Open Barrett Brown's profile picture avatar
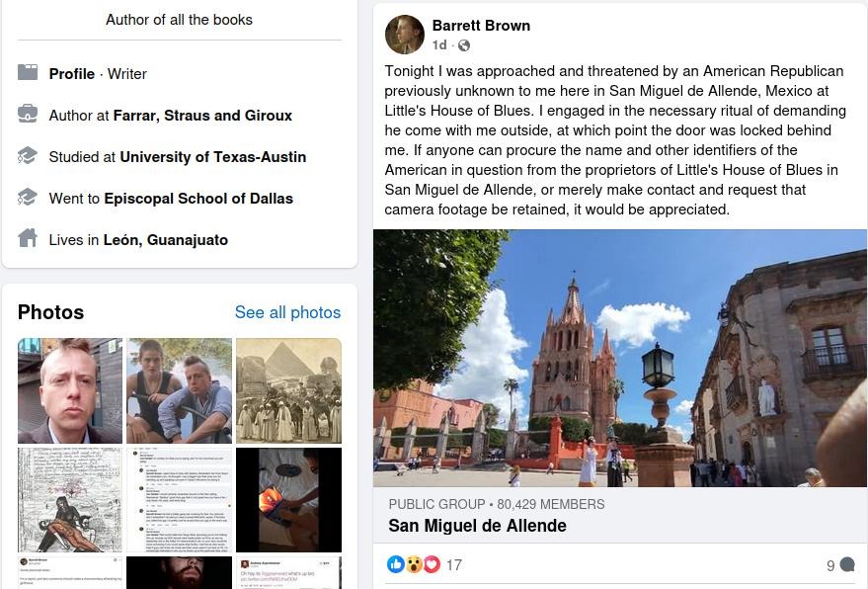Viewport: 868px width, 589px height. coord(405,35)
